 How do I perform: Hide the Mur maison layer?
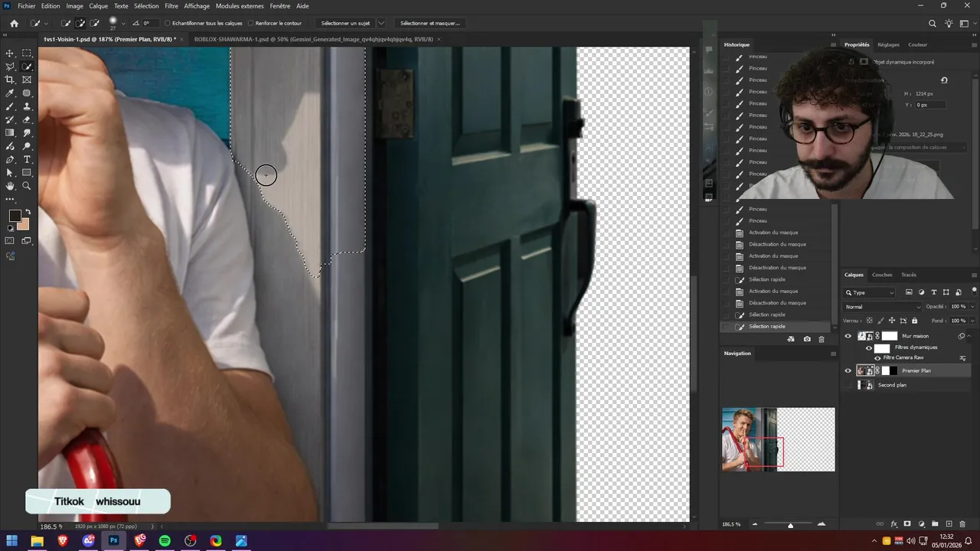[x=848, y=336]
